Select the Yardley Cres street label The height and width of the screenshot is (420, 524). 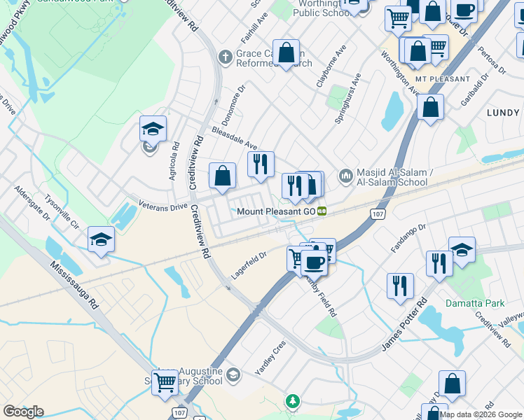(x=270, y=358)
